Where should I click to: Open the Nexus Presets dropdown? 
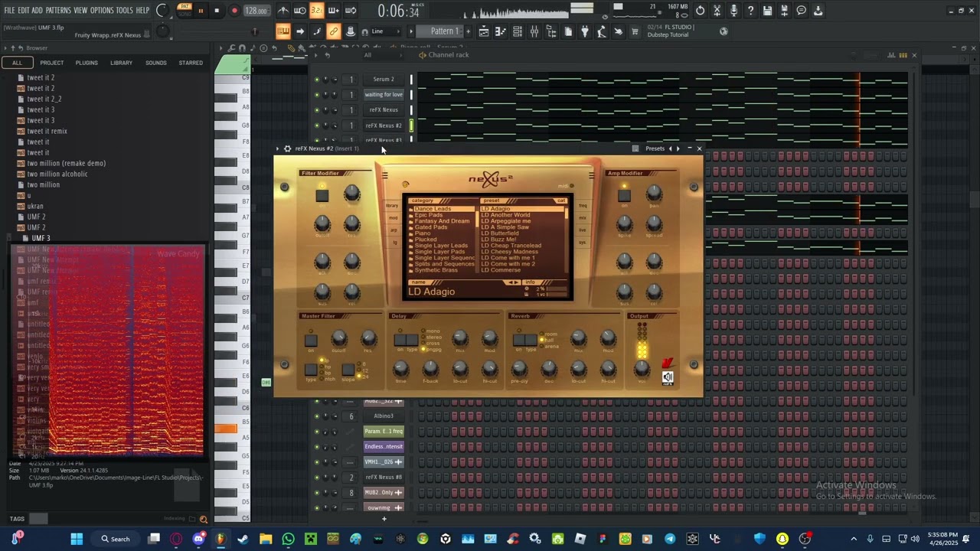tap(655, 148)
